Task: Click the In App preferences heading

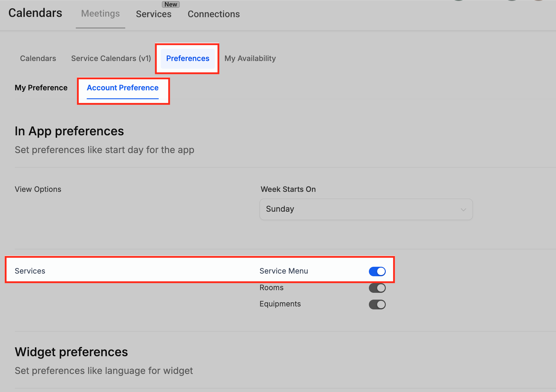Action: [69, 131]
